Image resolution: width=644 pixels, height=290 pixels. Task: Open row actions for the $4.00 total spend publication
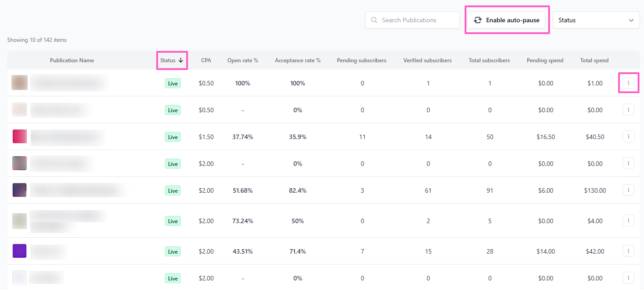click(x=628, y=220)
